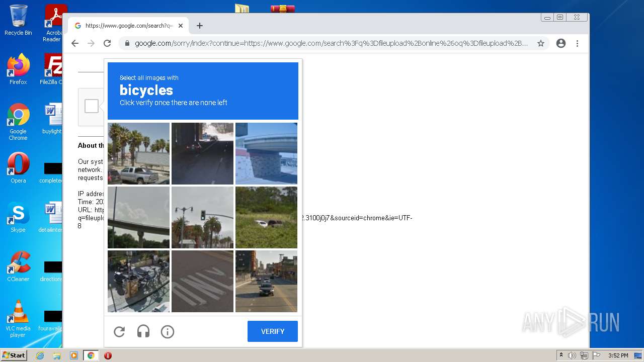Launch VLC media player shortcut
This screenshot has height=362, width=644.
18,319
